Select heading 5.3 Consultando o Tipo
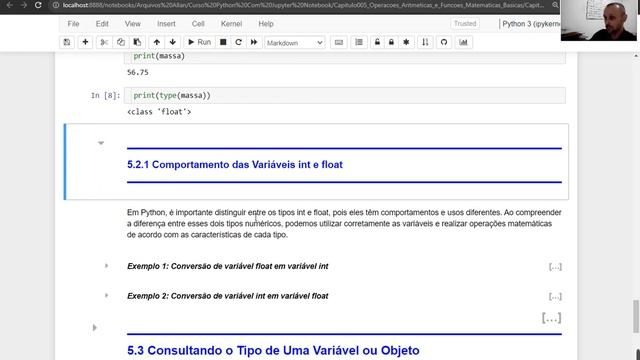640x360 pixels. pyautogui.click(x=273, y=350)
